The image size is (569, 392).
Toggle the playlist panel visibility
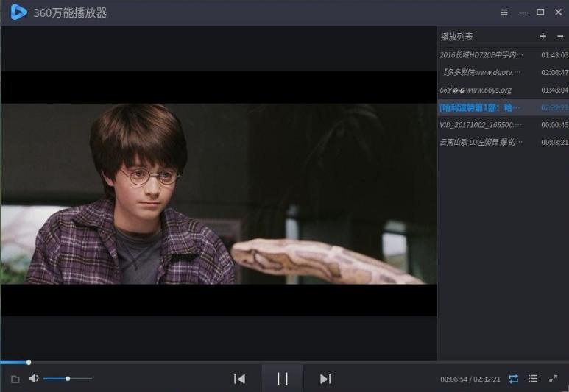(x=533, y=379)
